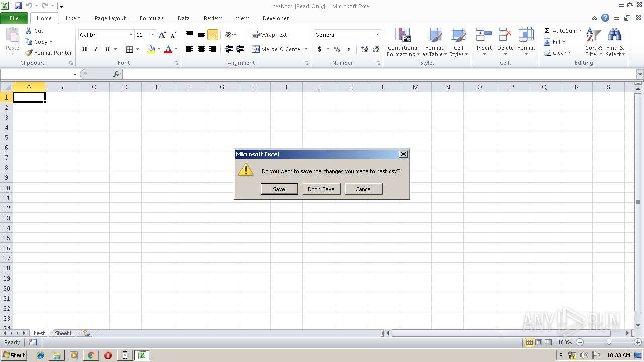Viewport: 644px width, 362px height.
Task: Click Merge & Center
Action: coord(277,49)
